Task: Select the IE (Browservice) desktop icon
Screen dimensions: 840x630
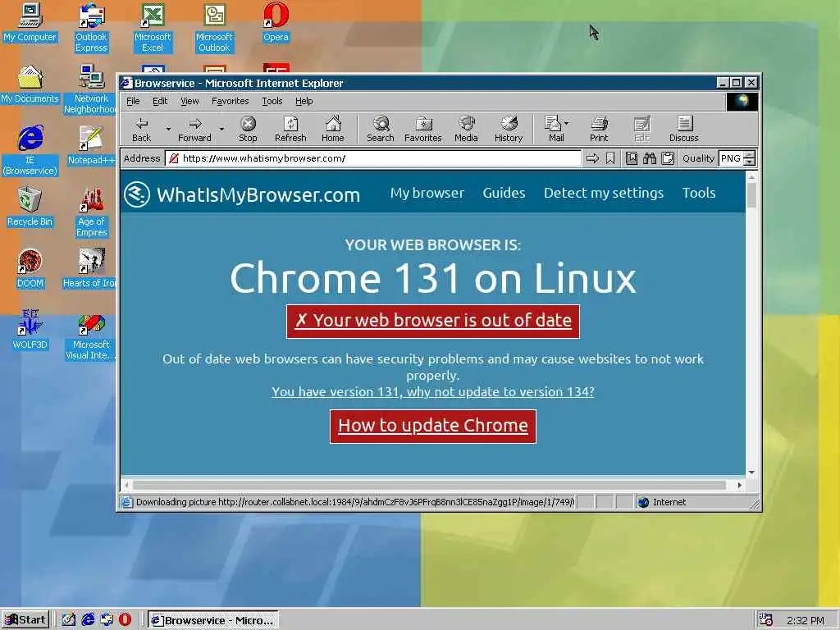Action: tap(30, 151)
